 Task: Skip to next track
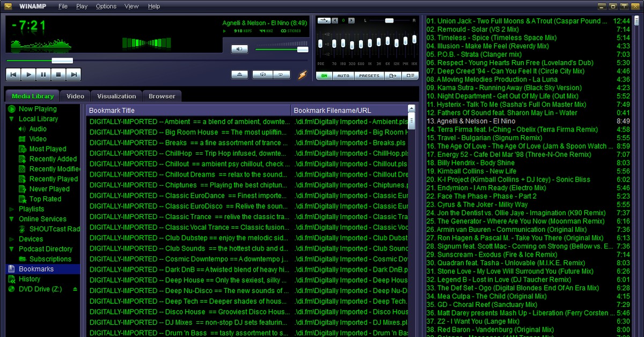point(74,75)
